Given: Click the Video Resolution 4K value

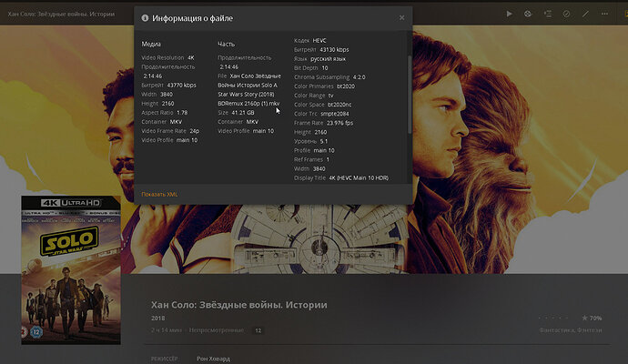Looking at the screenshot, I should (x=191, y=57).
